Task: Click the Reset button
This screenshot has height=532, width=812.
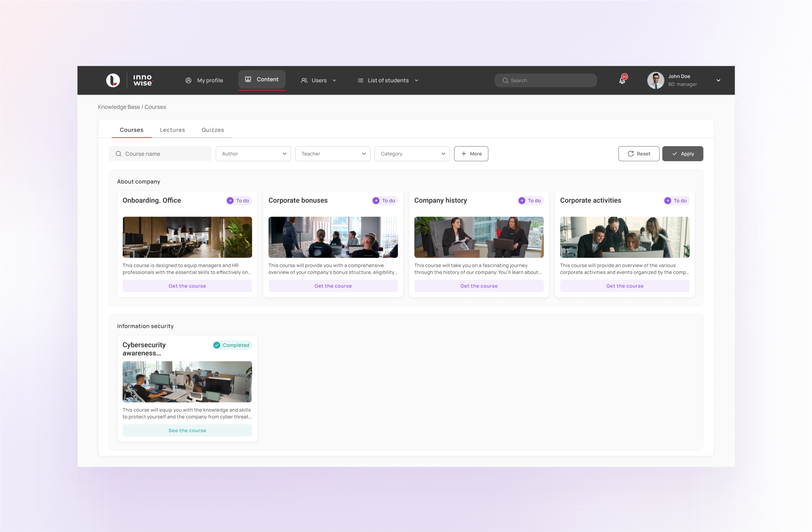Action: point(639,154)
